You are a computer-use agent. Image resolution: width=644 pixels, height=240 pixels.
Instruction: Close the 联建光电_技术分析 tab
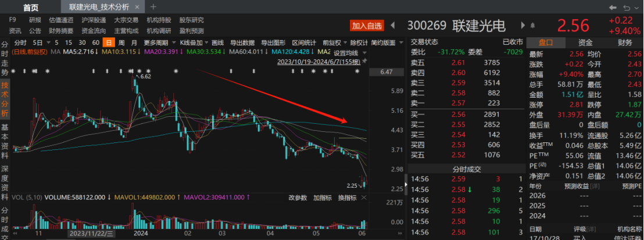pos(137,7)
